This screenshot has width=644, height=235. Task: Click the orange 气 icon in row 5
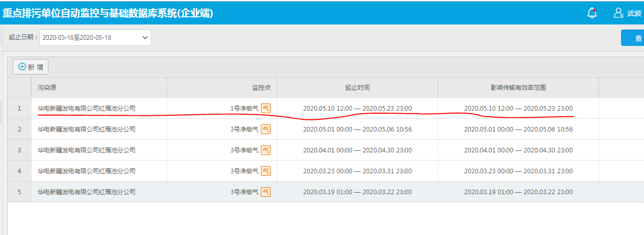click(x=265, y=192)
